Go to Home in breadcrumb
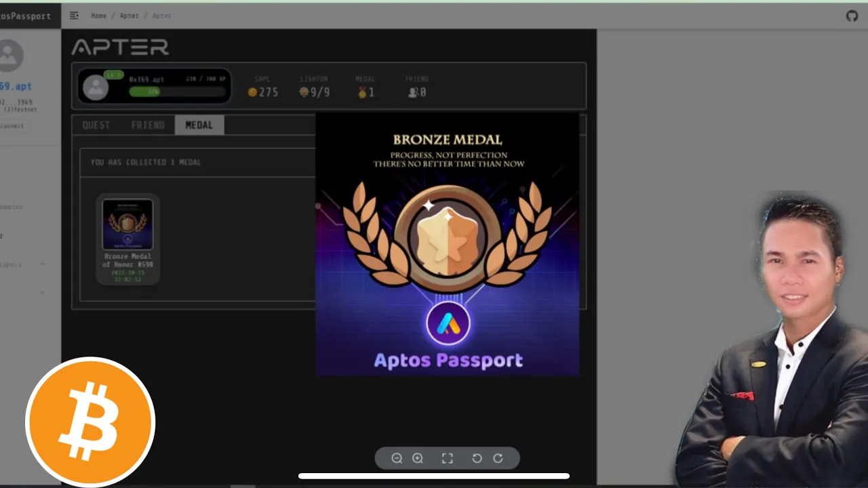868x488 pixels. 99,16
